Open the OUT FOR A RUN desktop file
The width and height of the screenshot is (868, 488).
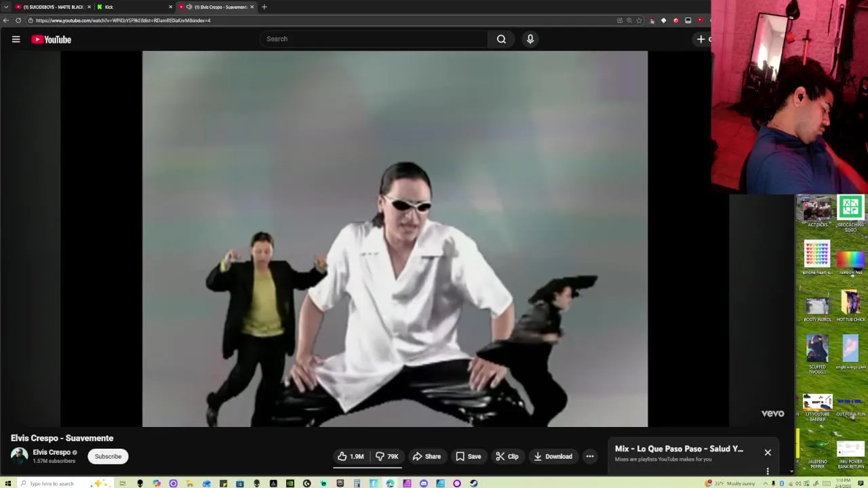(850, 405)
